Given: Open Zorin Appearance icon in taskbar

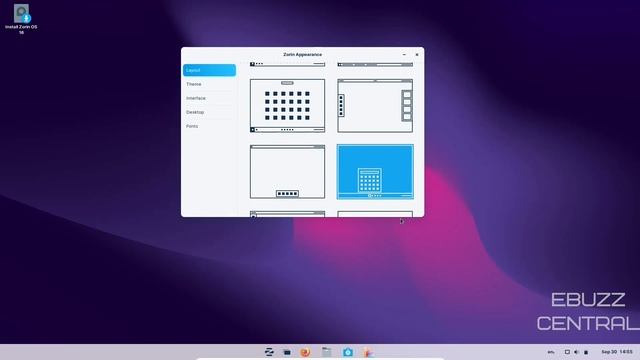Looking at the screenshot, I should [x=368, y=352].
